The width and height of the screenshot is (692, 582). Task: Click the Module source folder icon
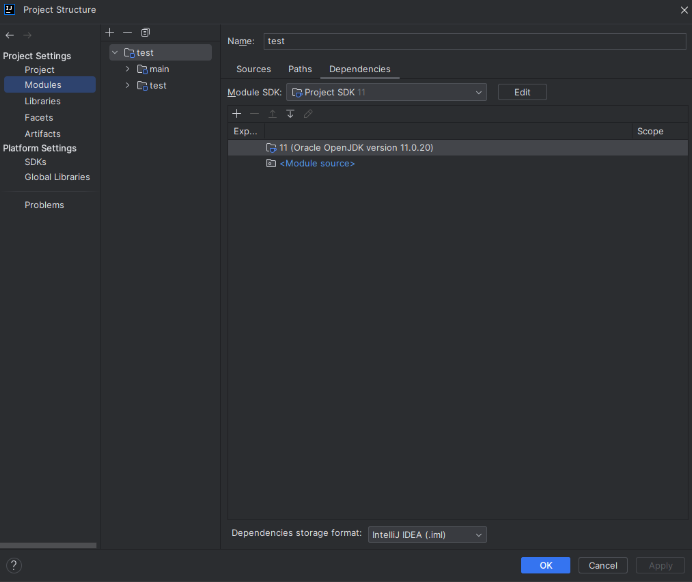point(271,163)
